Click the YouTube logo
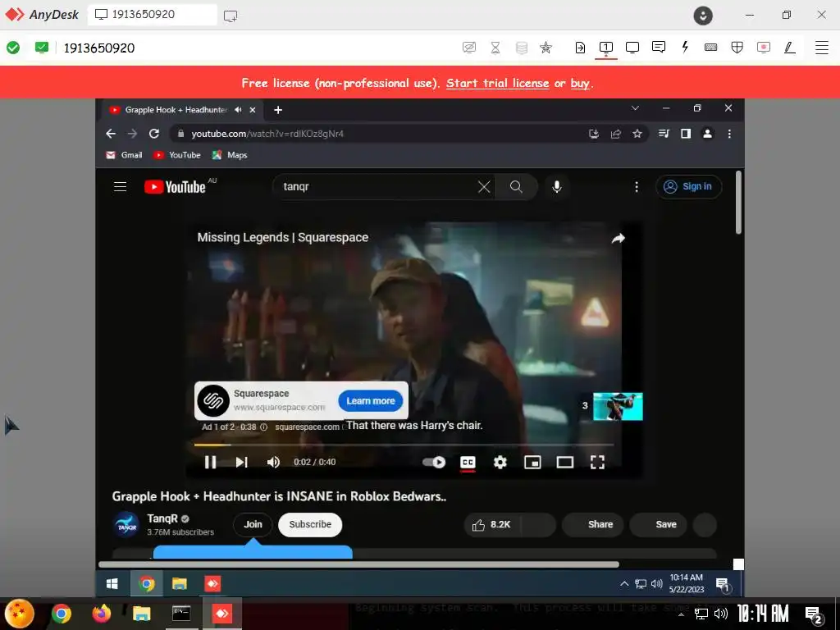840x630 pixels. tap(176, 186)
